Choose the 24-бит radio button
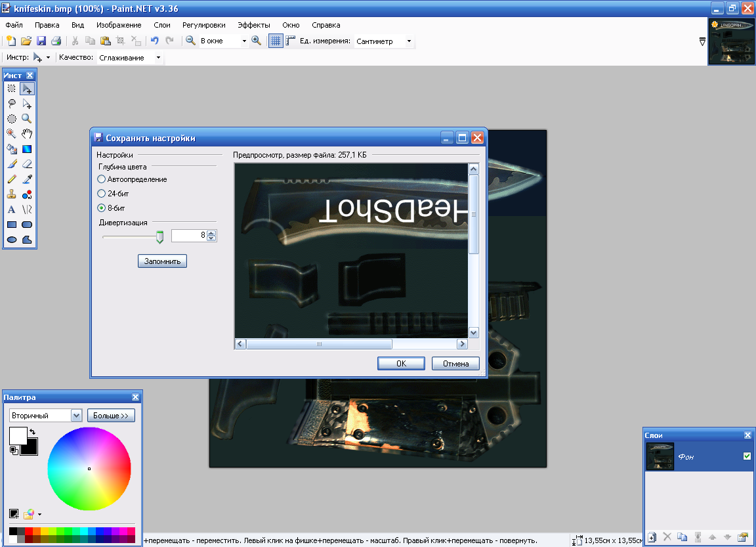Image resolution: width=756 pixels, height=547 pixels. tap(101, 194)
